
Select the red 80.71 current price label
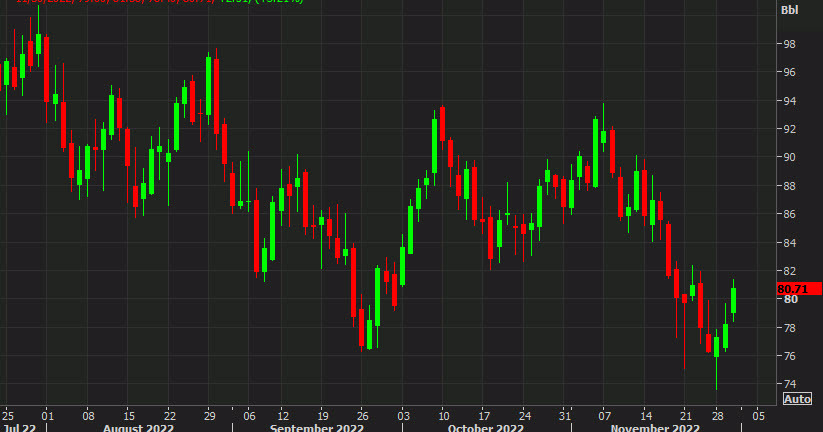click(799, 289)
